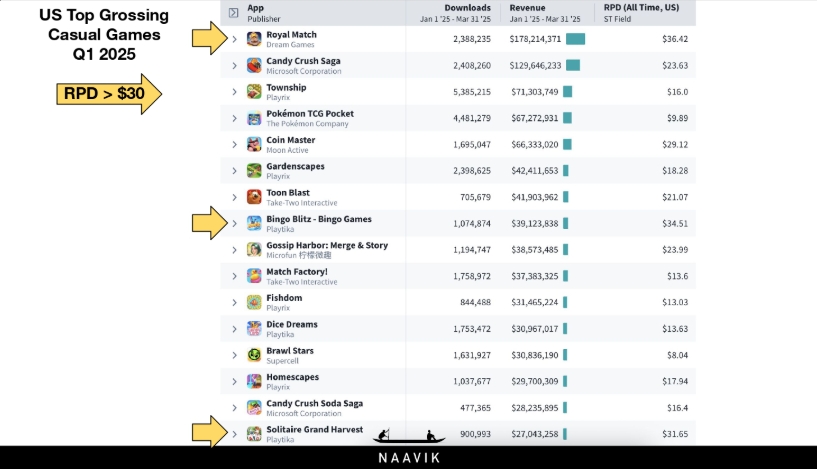Select the RPD value $36.42

tap(675, 39)
